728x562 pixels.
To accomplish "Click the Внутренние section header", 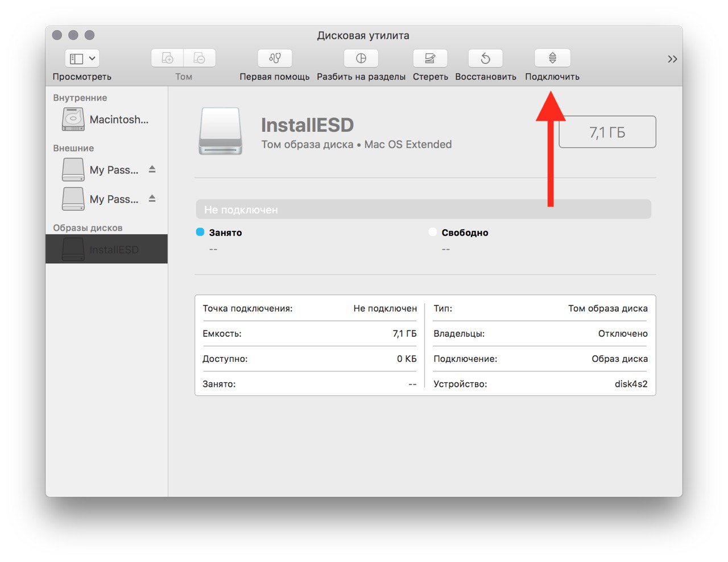I will pos(80,98).
